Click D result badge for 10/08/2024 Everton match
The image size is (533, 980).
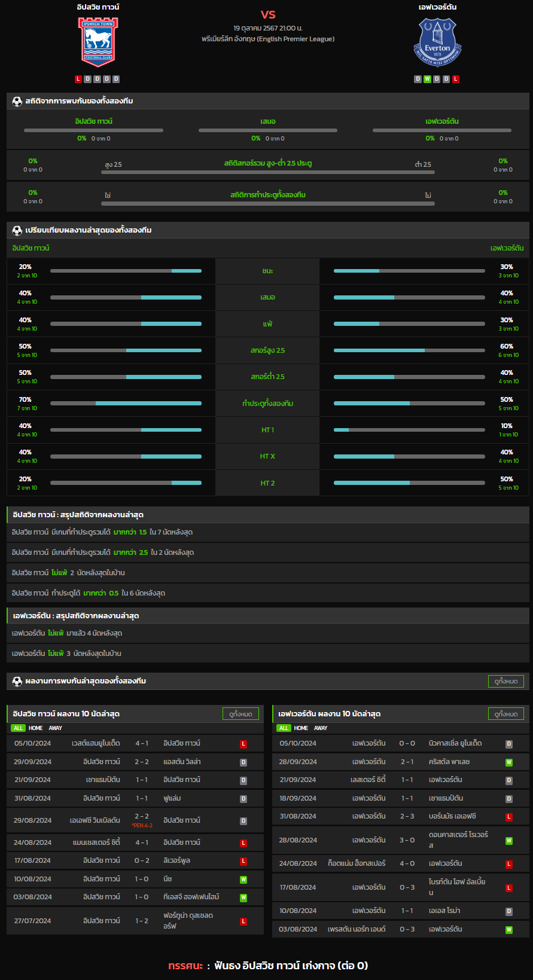coord(509,911)
